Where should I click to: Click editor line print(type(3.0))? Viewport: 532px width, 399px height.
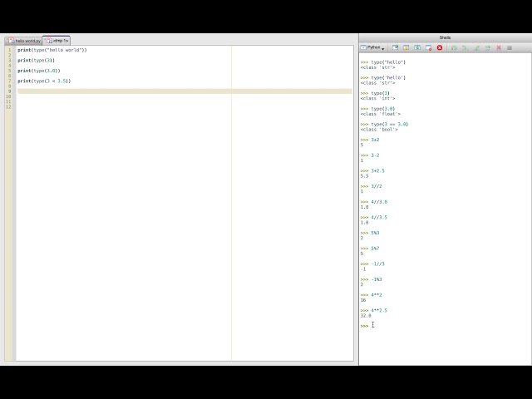(39, 71)
